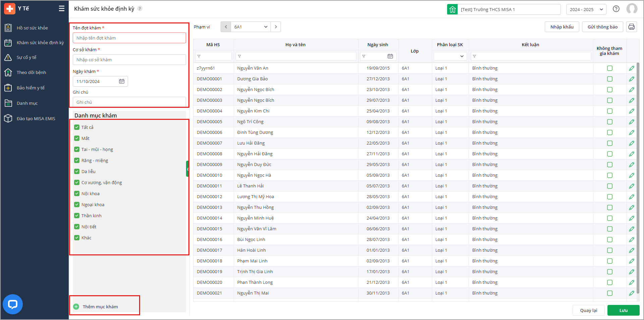Go to next class in Phạm vi
644x320 pixels.
(x=276, y=27)
